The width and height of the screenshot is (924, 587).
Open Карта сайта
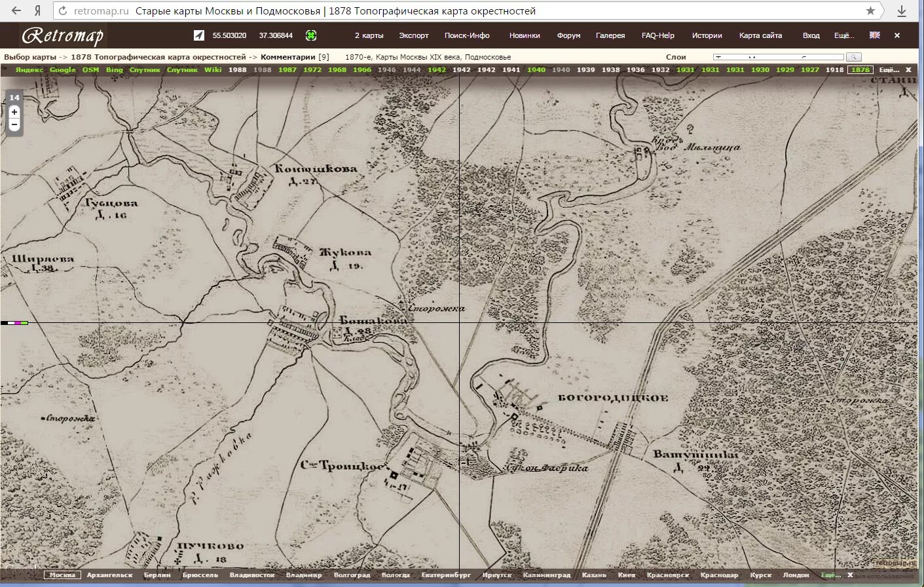click(760, 35)
